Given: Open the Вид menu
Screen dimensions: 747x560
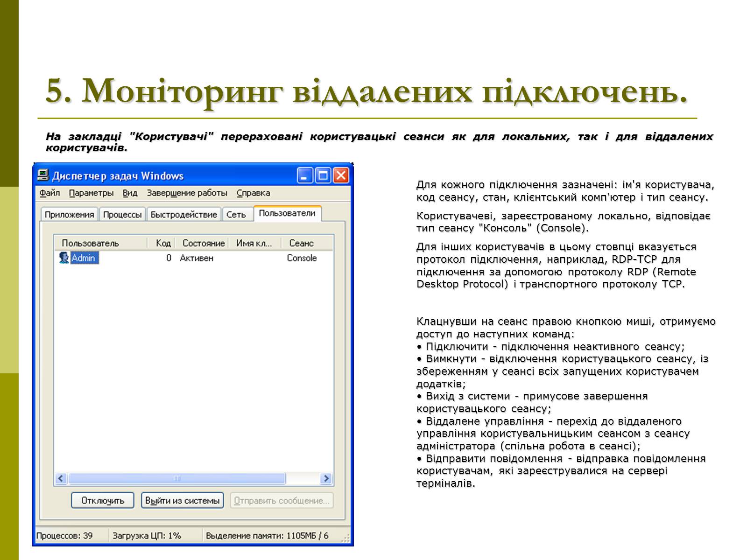Looking at the screenshot, I should (130, 193).
